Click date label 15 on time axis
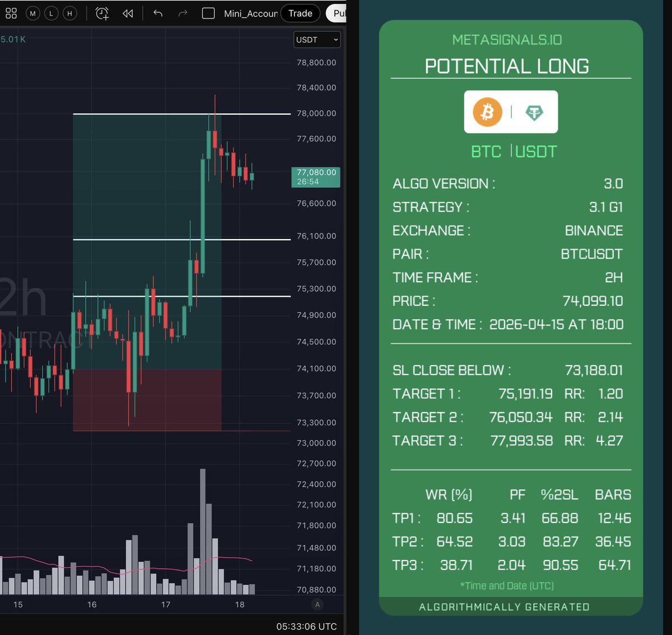The width and height of the screenshot is (672, 635). point(18,604)
